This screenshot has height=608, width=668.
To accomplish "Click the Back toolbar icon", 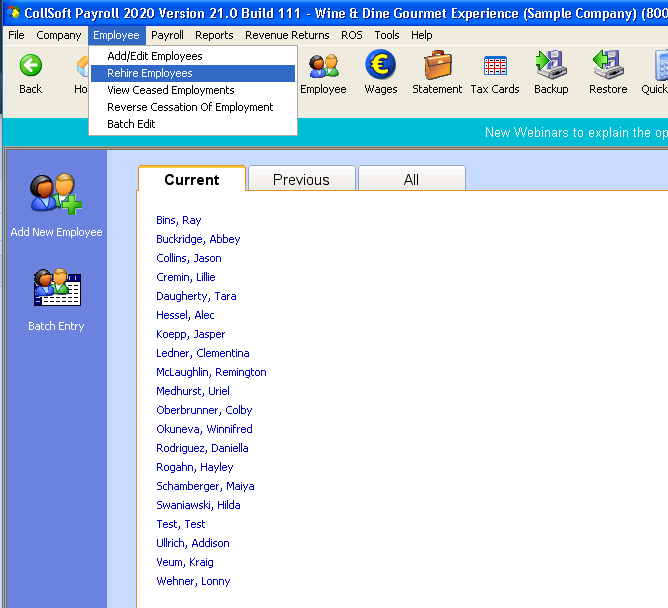I will [31, 72].
